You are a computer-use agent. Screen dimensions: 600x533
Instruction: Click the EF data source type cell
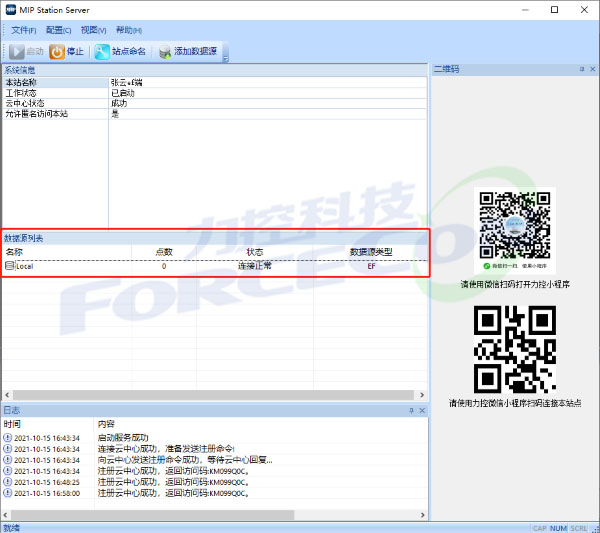(371, 266)
